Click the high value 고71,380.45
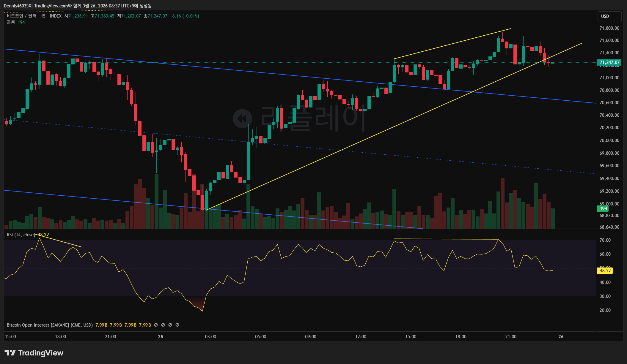The width and height of the screenshot is (627, 364). click(103, 16)
